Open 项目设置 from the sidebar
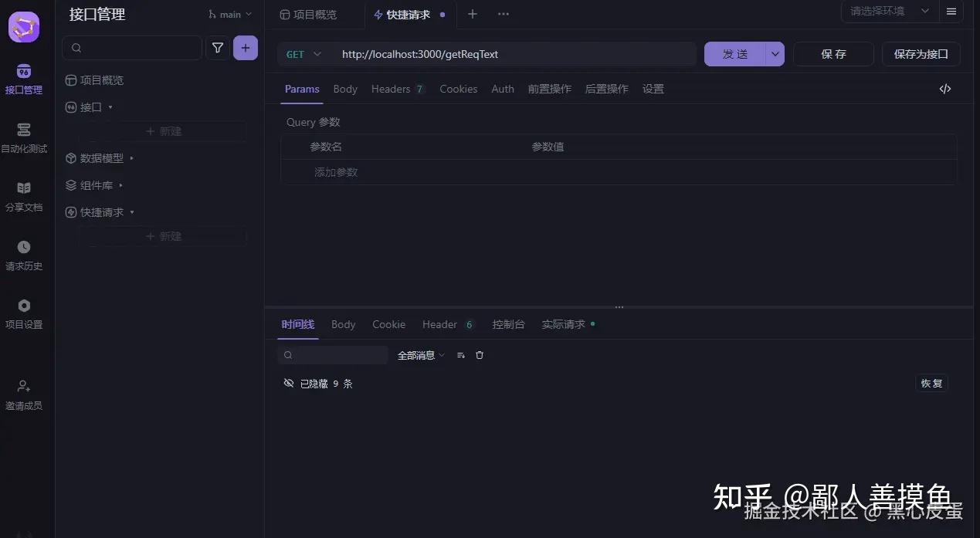 (x=24, y=314)
